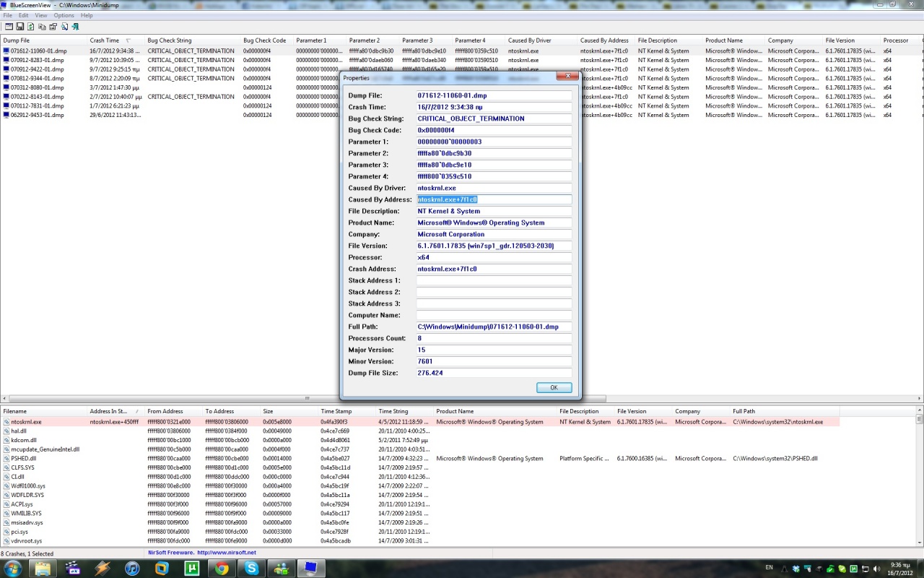Select dump file 070812-9344-01.dmp

tap(38, 78)
